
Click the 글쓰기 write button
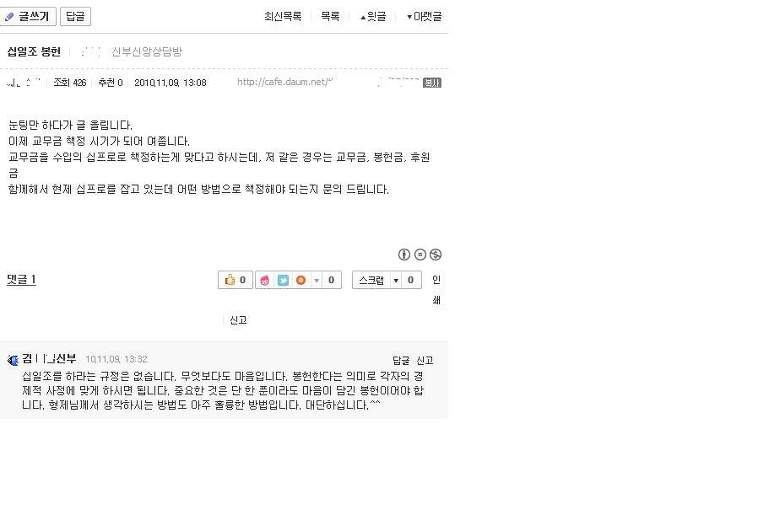coord(28,16)
